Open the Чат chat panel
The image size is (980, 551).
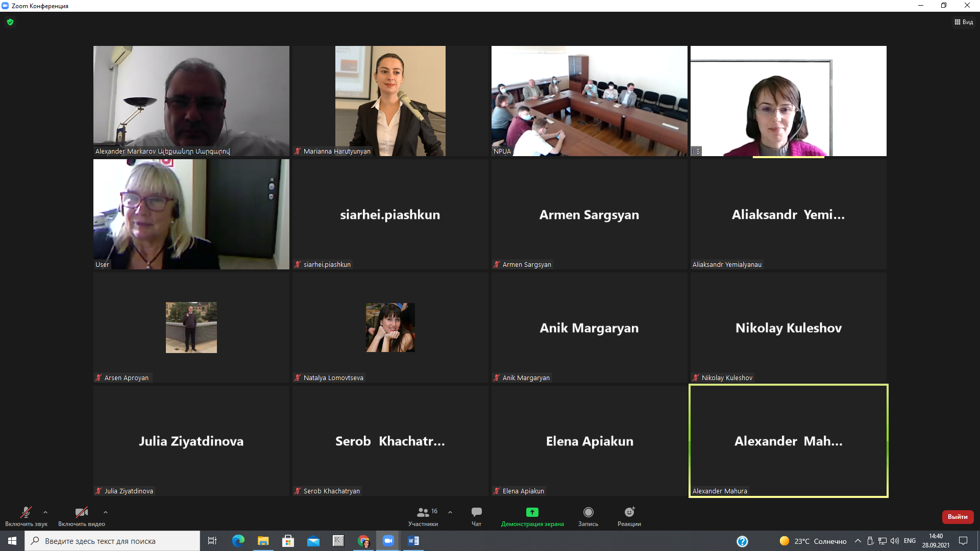pos(476,515)
